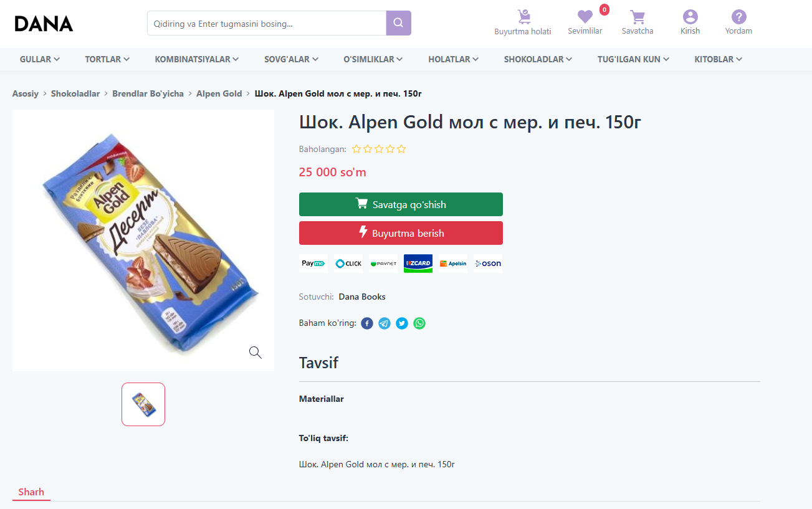Open the Sevimlilar favorites heart icon
812x509 pixels.
[585, 17]
